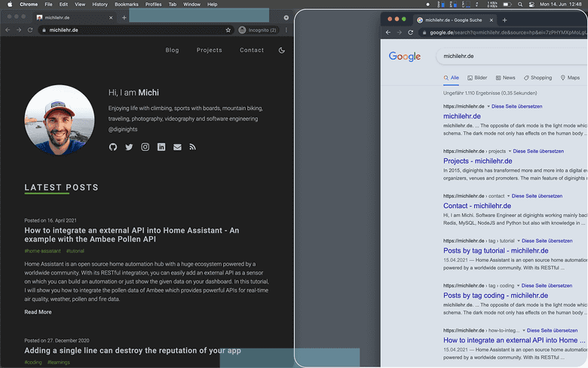Click Read More under the Home Assistant post
This screenshot has width=588, height=368.
pos(38,312)
